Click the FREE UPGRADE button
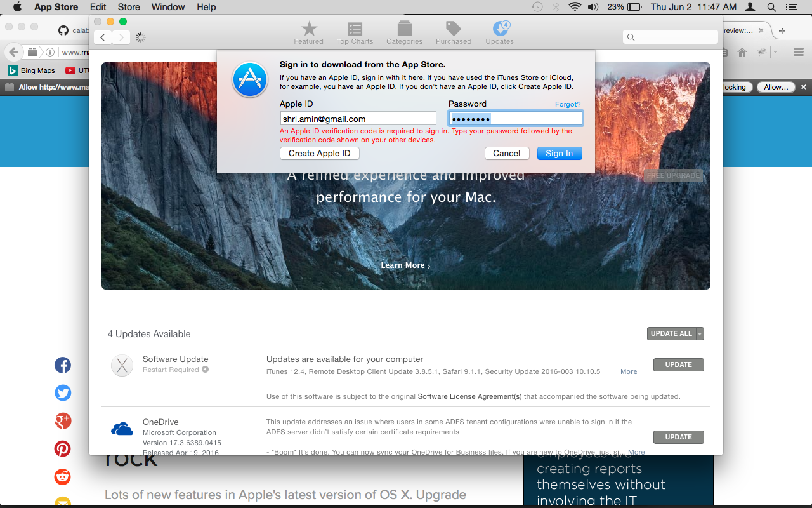The image size is (812, 508). click(674, 175)
